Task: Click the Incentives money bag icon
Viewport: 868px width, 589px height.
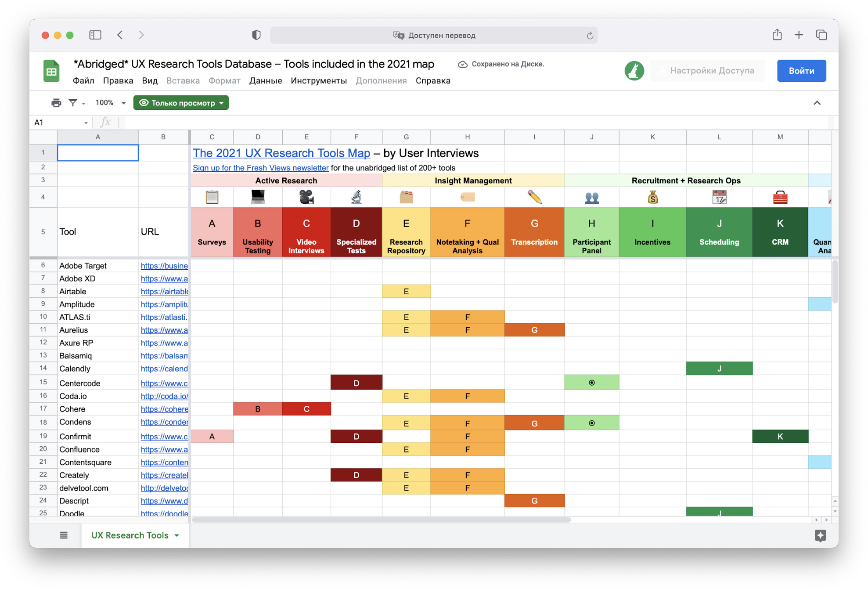Action: pyautogui.click(x=652, y=197)
